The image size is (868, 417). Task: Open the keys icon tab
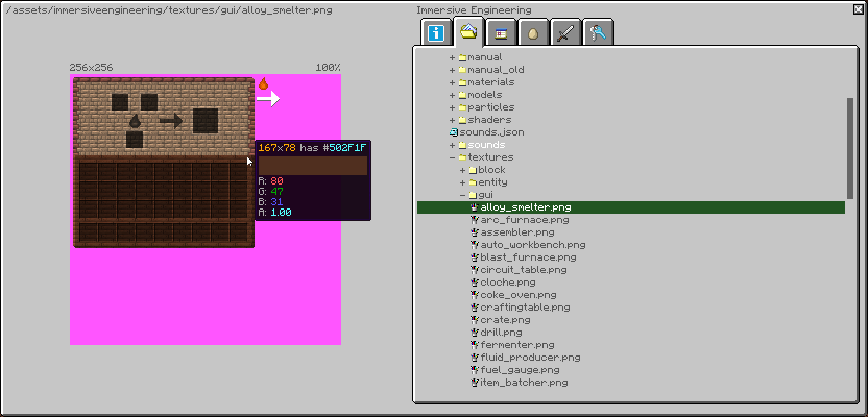pyautogui.click(x=598, y=33)
